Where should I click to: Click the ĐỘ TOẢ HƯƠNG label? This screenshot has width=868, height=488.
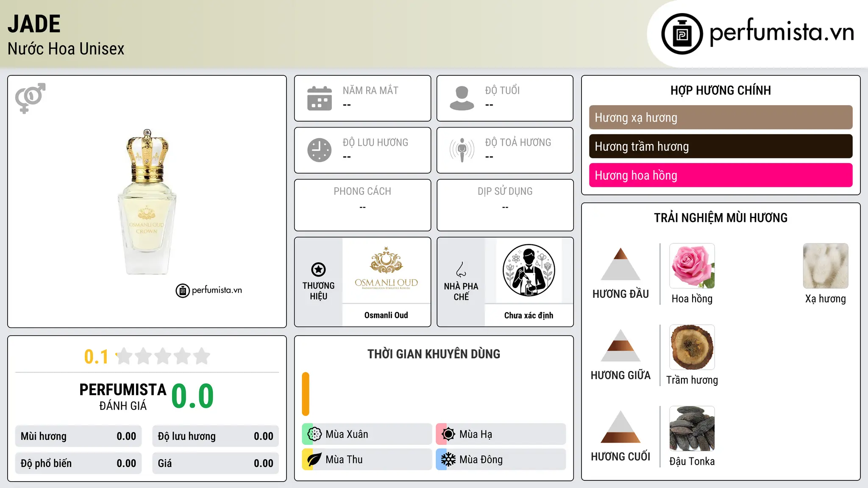point(518,142)
